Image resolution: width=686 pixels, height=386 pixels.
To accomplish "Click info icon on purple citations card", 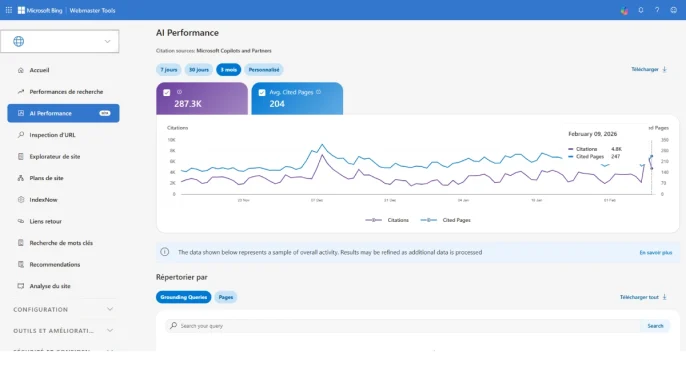I will click(x=179, y=92).
